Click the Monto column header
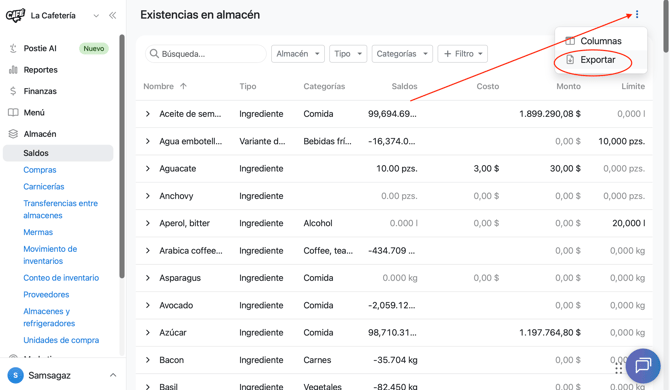 [x=568, y=86]
